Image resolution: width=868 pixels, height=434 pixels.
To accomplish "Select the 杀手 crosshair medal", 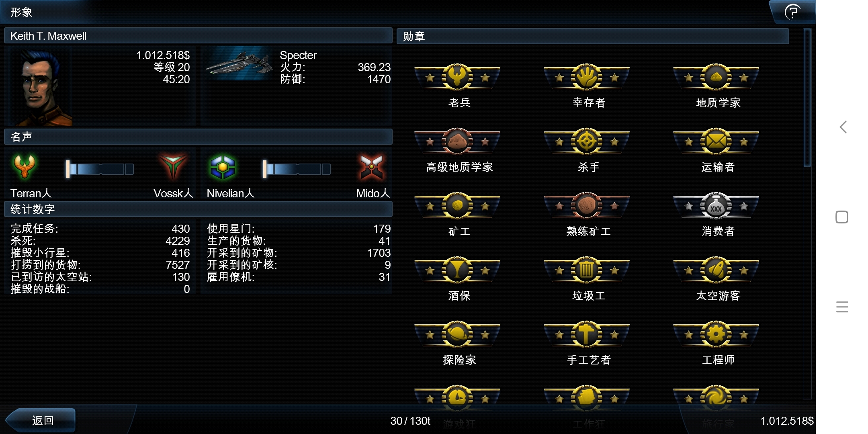I will (587, 141).
